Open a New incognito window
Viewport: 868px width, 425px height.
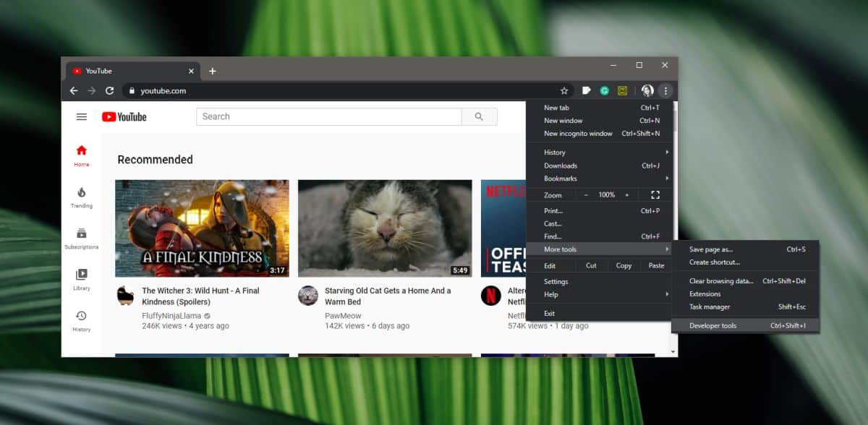click(600, 134)
